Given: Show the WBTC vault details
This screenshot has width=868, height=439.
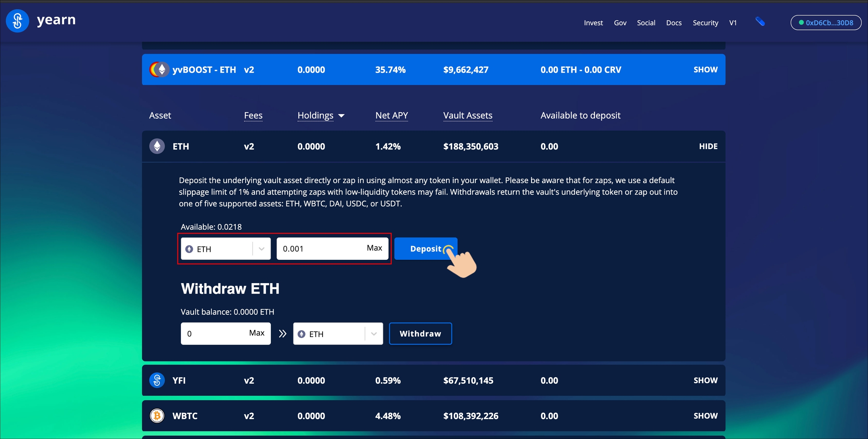Looking at the screenshot, I should click(x=705, y=416).
